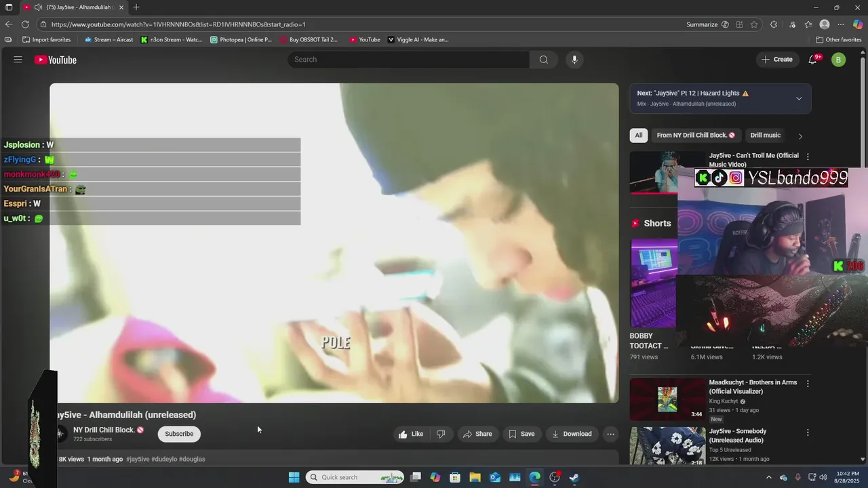Open the YouTube guide hamburger menu

pos(18,60)
